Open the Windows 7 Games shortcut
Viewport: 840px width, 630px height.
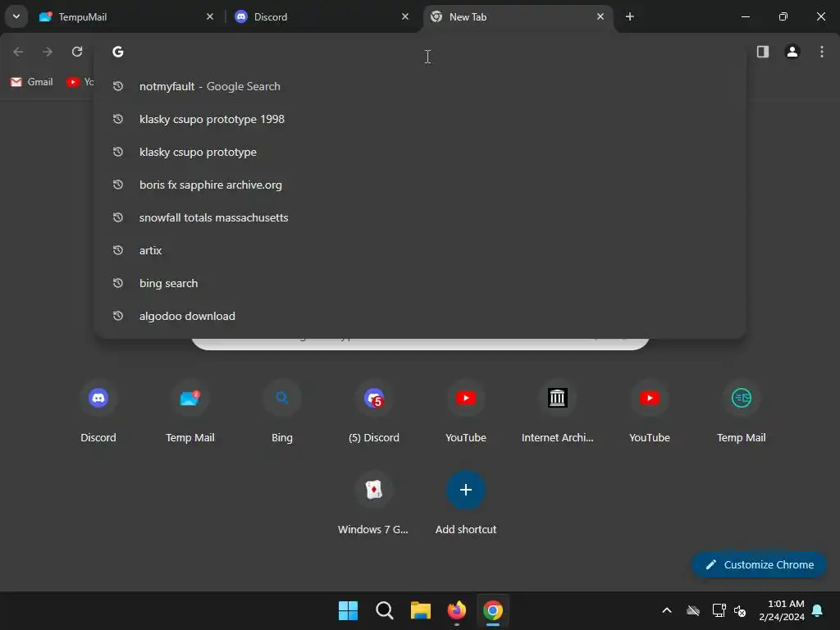click(374, 504)
